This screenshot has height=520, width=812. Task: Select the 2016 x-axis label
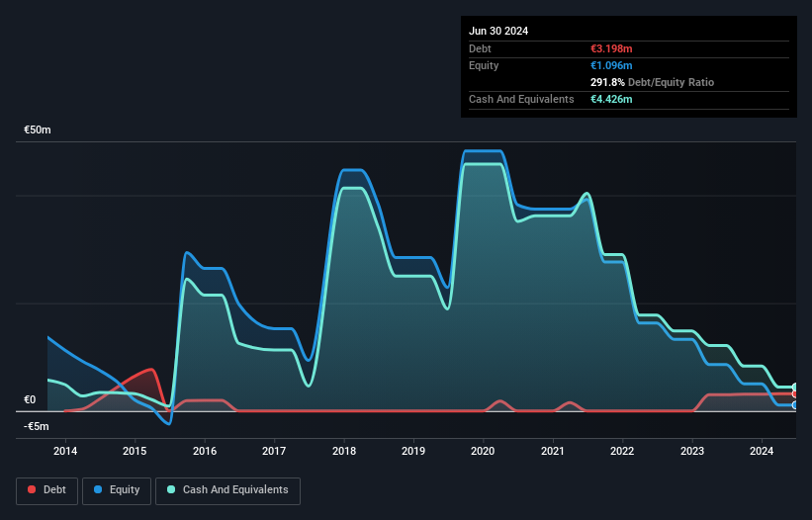point(205,451)
